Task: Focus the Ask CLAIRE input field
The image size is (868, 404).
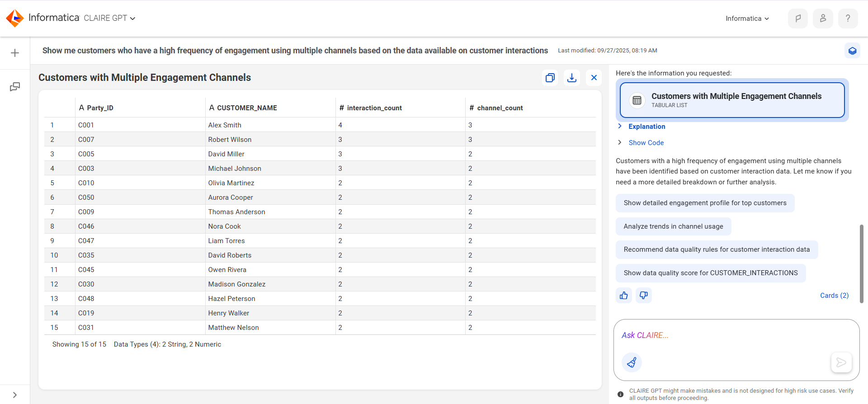Action: coord(736,335)
